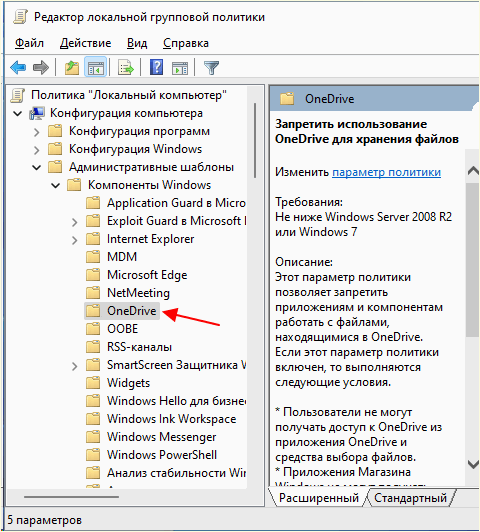Image resolution: width=480 pixels, height=532 pixels.
Task: Collapse the Административные шаблоны node
Action: [37, 167]
